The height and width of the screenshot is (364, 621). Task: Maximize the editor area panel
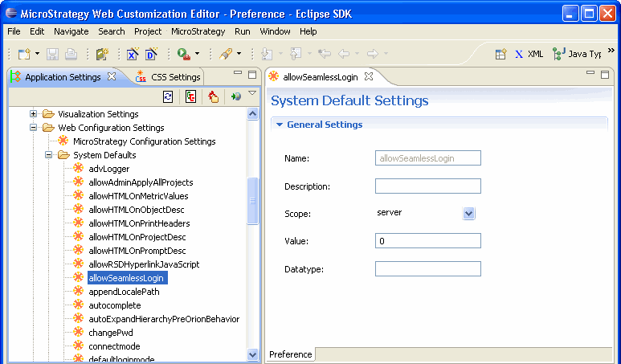(605, 75)
